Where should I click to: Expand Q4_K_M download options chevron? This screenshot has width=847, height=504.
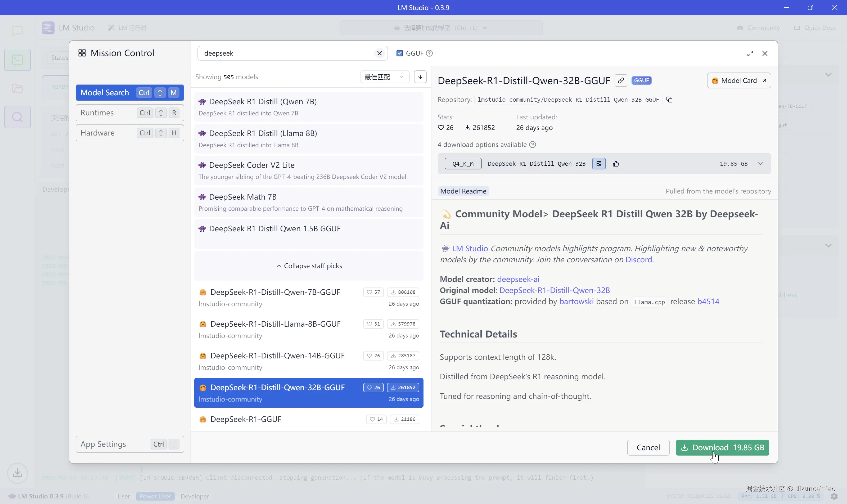760,164
